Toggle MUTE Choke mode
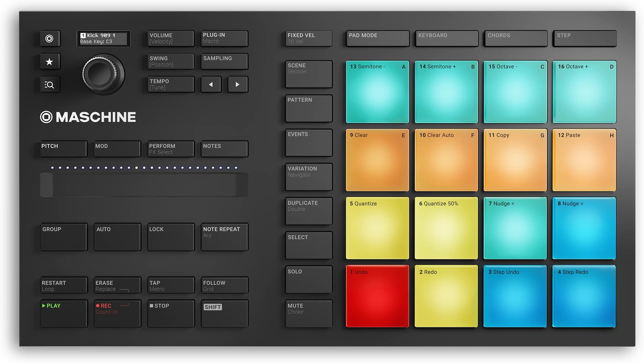 [308, 313]
